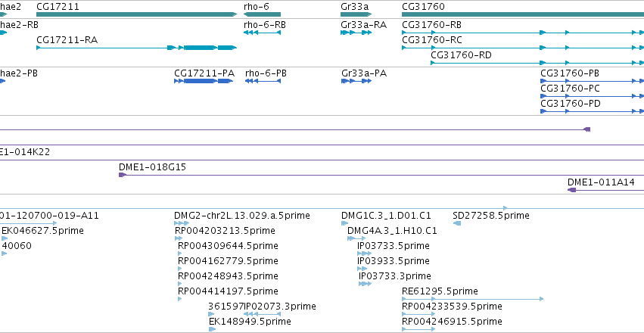Click the Gr33a-RA transcript label

point(364,25)
